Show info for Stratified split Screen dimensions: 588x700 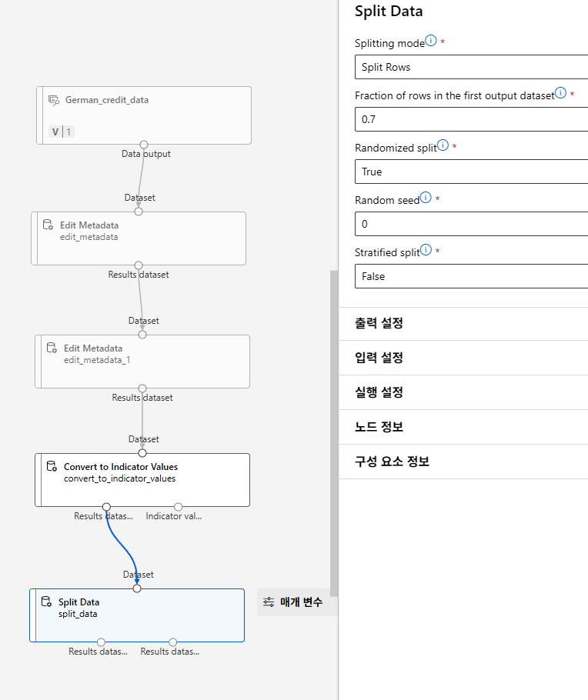pos(426,249)
